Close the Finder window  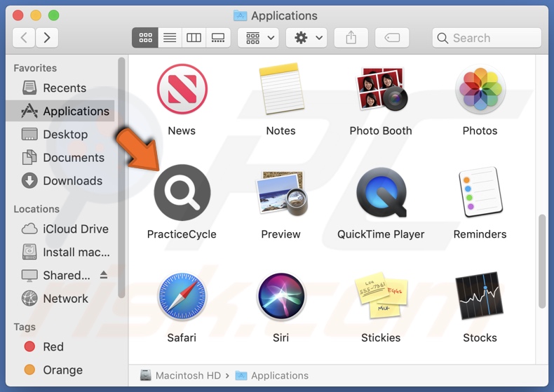18,15
